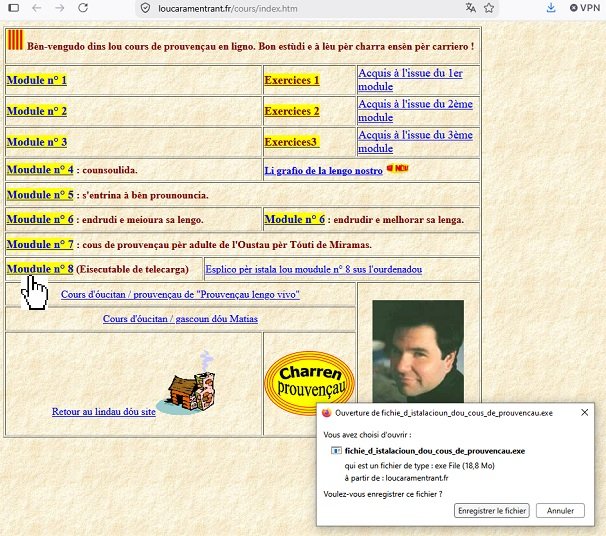Open Exercices 1 link
606x536 pixels.
pos(292,80)
